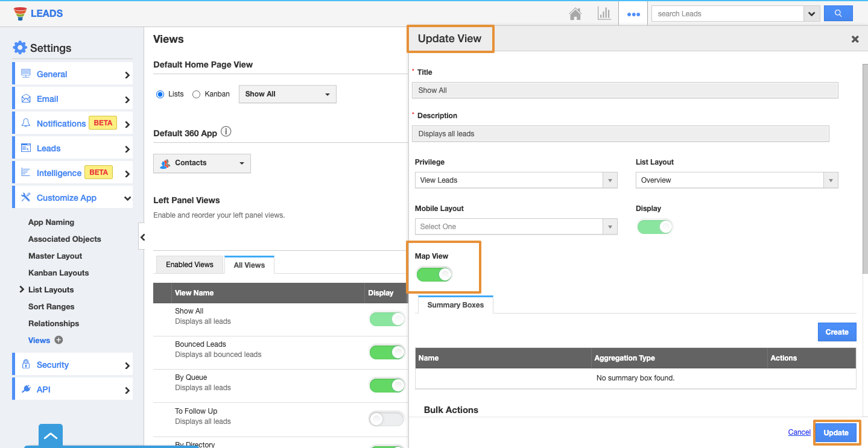The image size is (868, 448).
Task: Collapse the left panel with arrow handle
Action: 142,237
